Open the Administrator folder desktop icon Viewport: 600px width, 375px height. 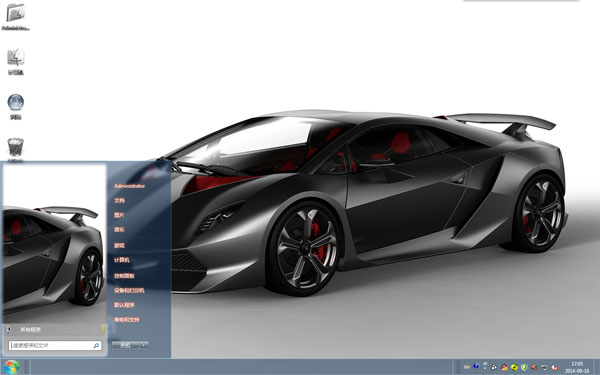(x=16, y=16)
